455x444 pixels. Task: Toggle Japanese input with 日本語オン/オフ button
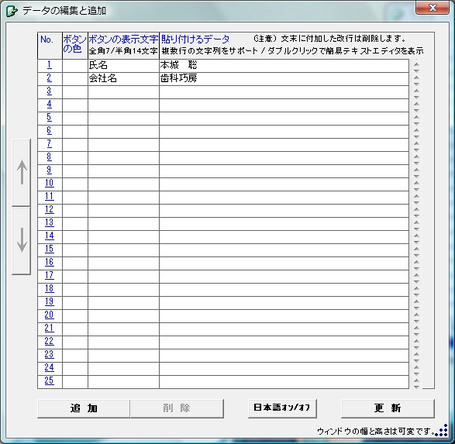282,408
